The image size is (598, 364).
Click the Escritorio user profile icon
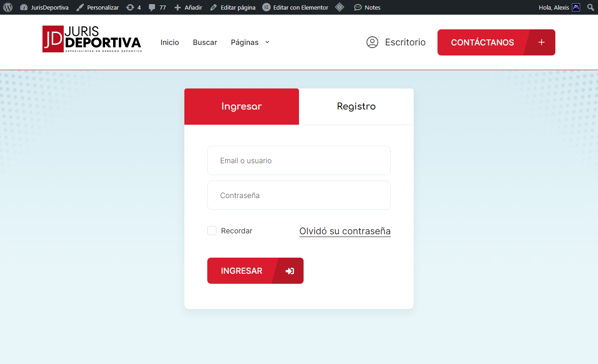click(372, 42)
